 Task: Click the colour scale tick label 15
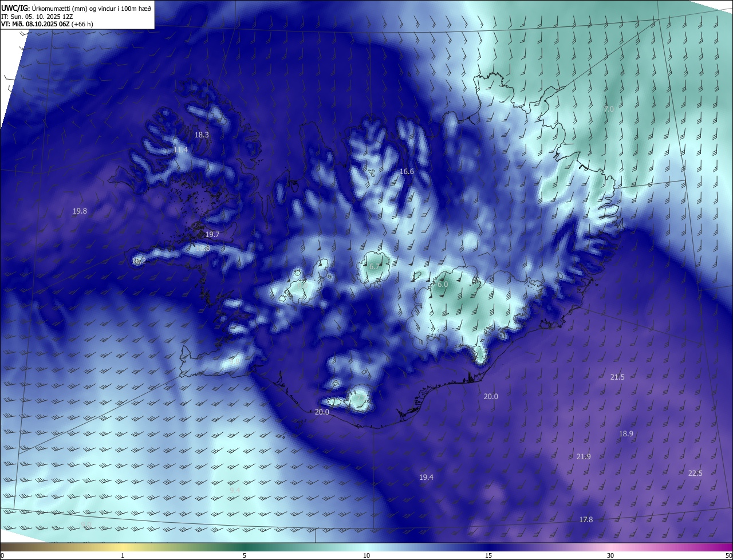488,556
